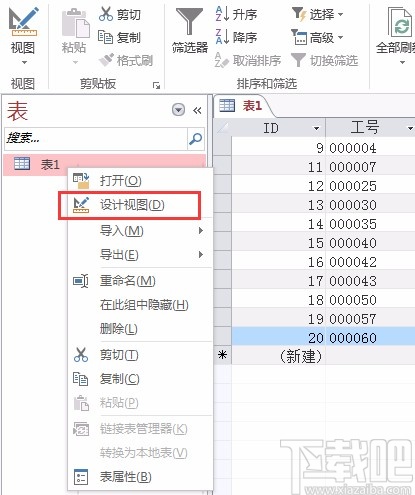This screenshot has height=495, width=415.
Task: Click cell 000004 in 工号 column
Action: [370, 148]
